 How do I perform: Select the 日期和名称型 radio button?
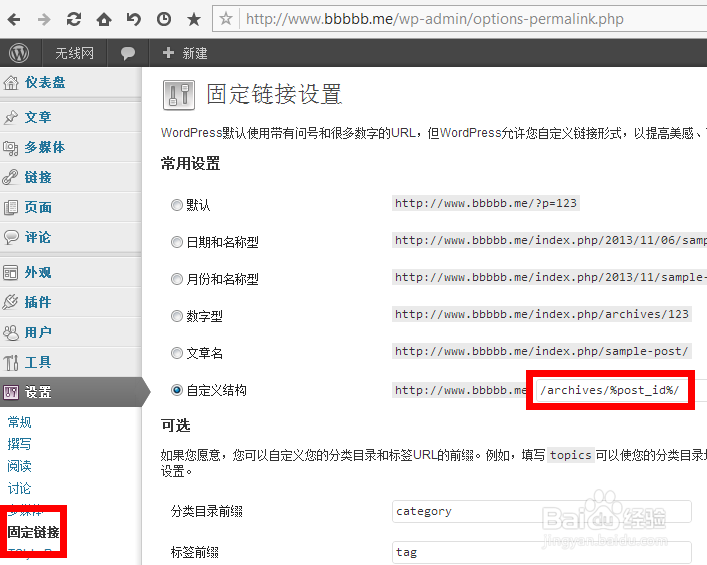tap(177, 242)
